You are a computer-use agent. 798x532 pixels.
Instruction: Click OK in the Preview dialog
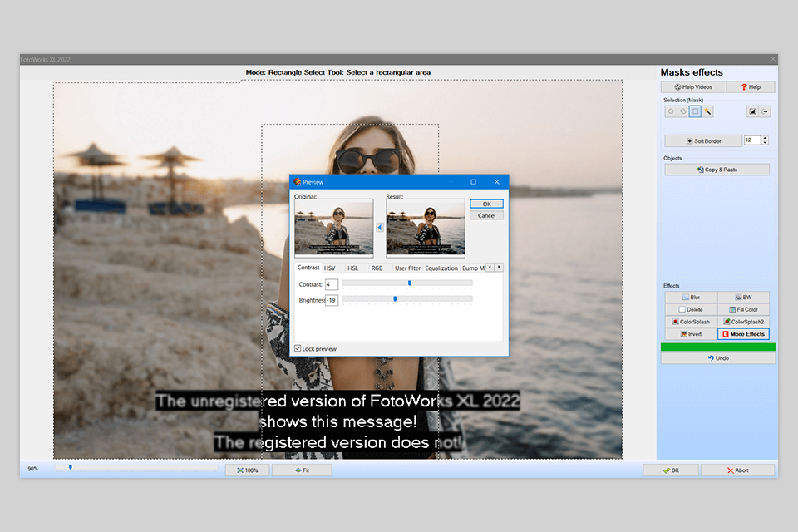coord(486,204)
